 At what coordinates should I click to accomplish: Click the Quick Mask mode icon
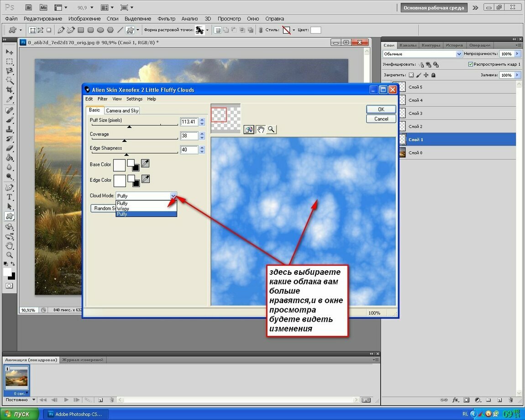click(10, 286)
